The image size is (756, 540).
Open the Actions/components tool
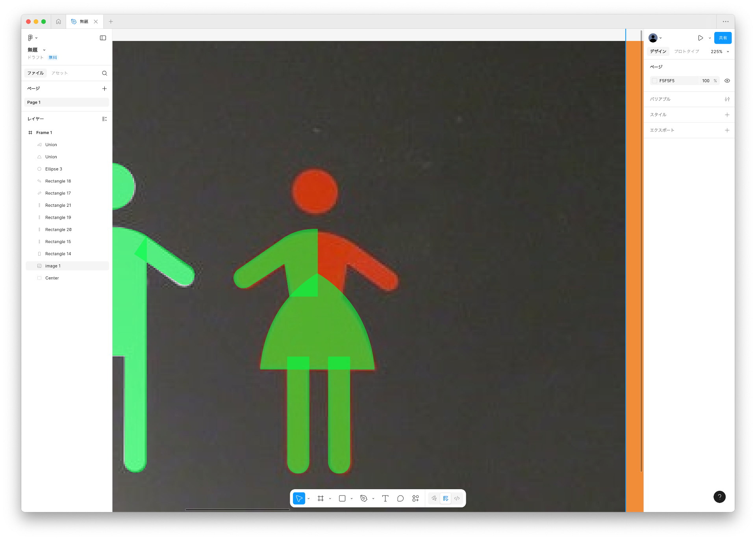click(415, 499)
